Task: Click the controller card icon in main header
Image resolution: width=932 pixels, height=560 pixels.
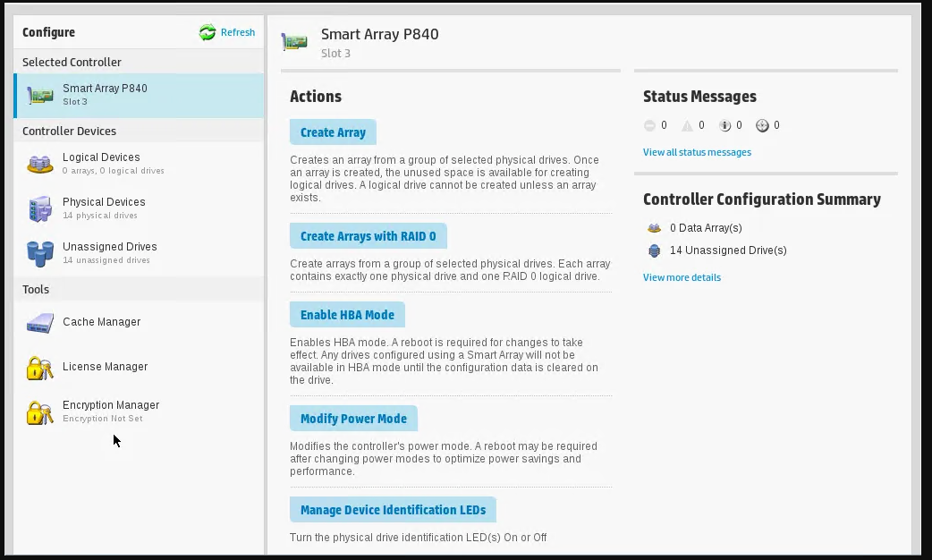Action: coord(295,42)
